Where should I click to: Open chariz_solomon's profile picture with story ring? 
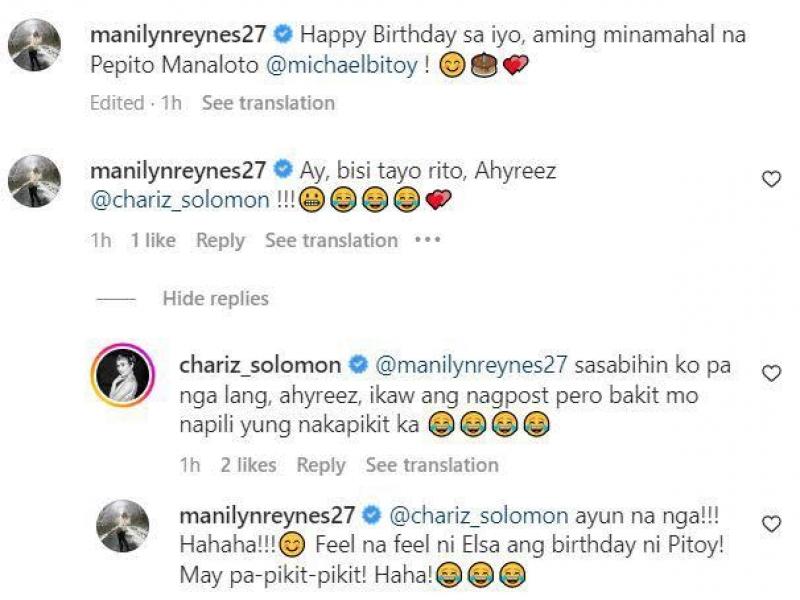click(122, 375)
